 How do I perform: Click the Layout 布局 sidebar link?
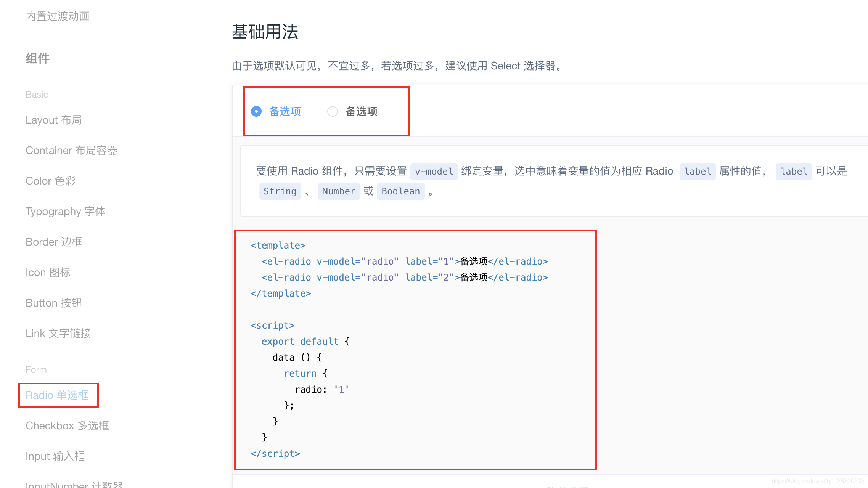coord(53,120)
